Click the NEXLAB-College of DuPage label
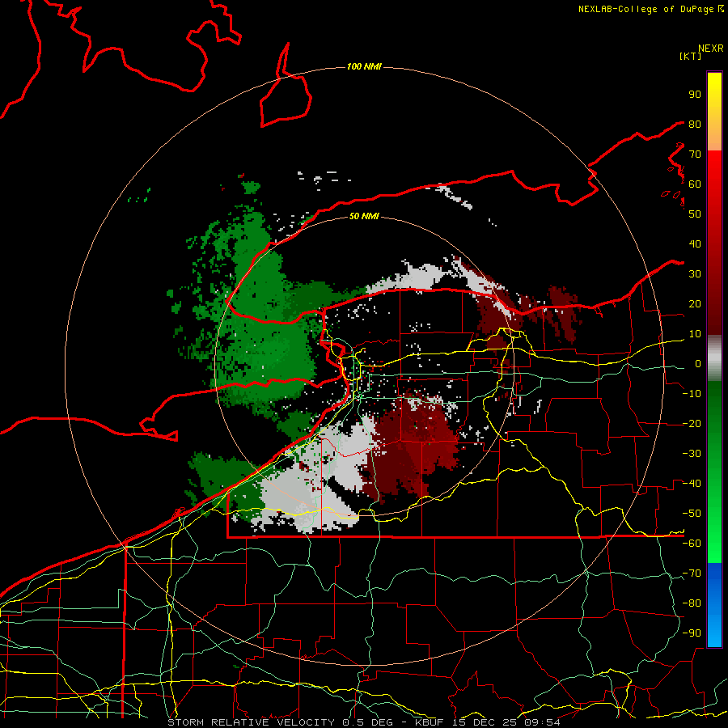Viewport: 728px width, 728px height. point(646,9)
